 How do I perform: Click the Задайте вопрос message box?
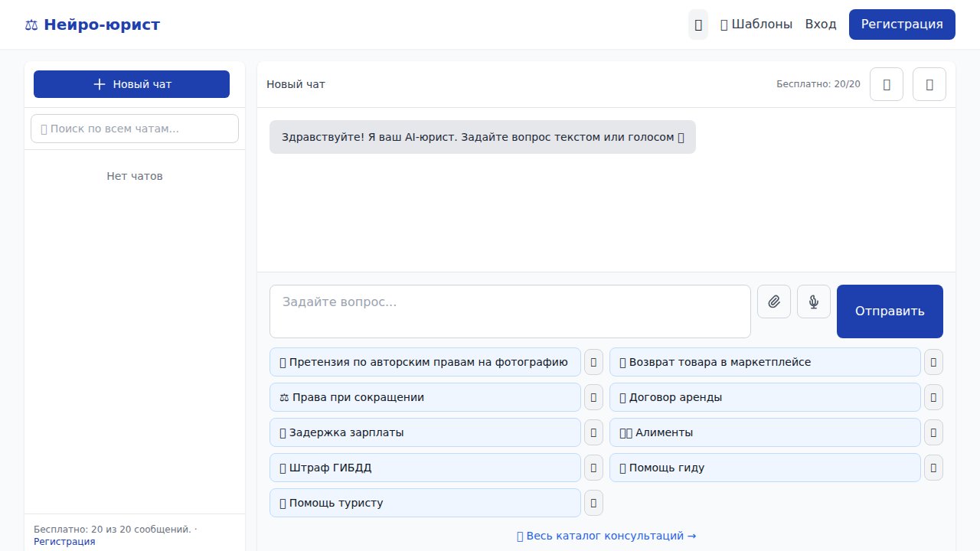click(510, 311)
